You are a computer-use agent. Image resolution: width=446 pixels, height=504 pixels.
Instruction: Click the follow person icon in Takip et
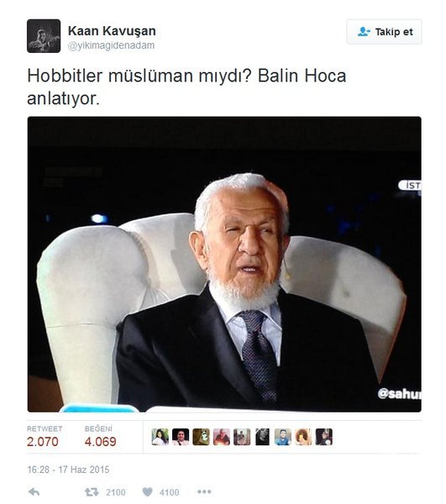pyautogui.click(x=364, y=32)
